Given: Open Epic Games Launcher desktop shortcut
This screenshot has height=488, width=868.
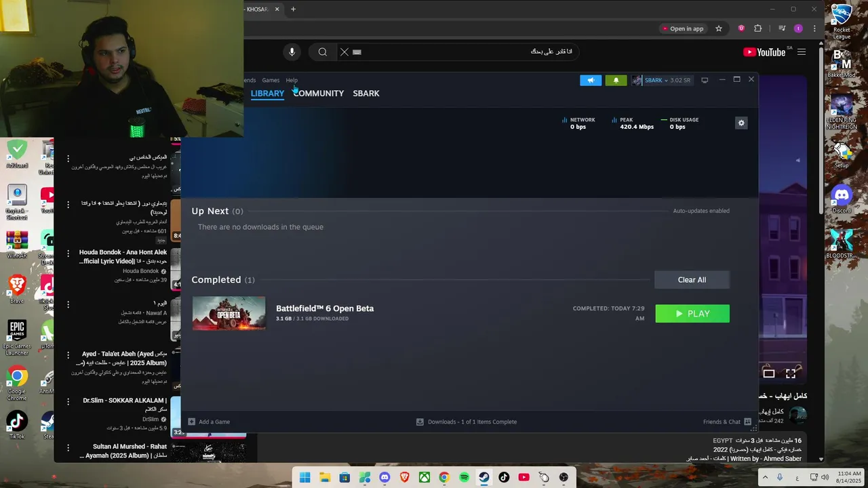Looking at the screenshot, I should click(17, 338).
